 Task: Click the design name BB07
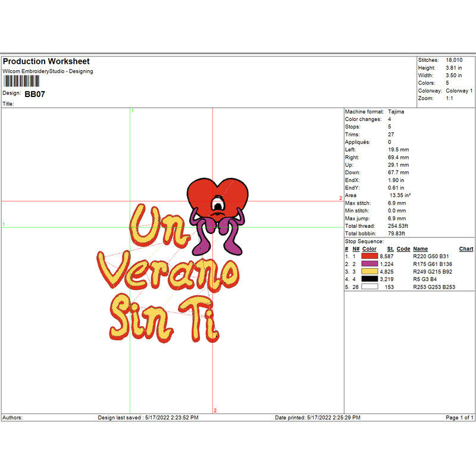click(35, 94)
